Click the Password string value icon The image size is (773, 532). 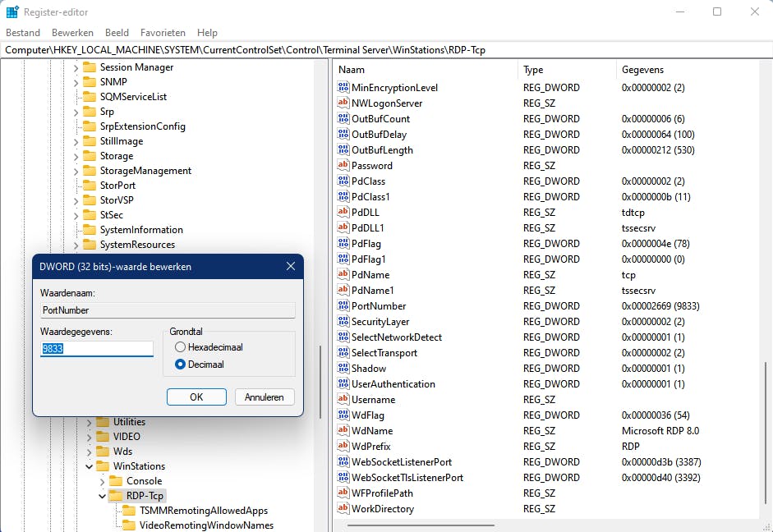(x=343, y=166)
